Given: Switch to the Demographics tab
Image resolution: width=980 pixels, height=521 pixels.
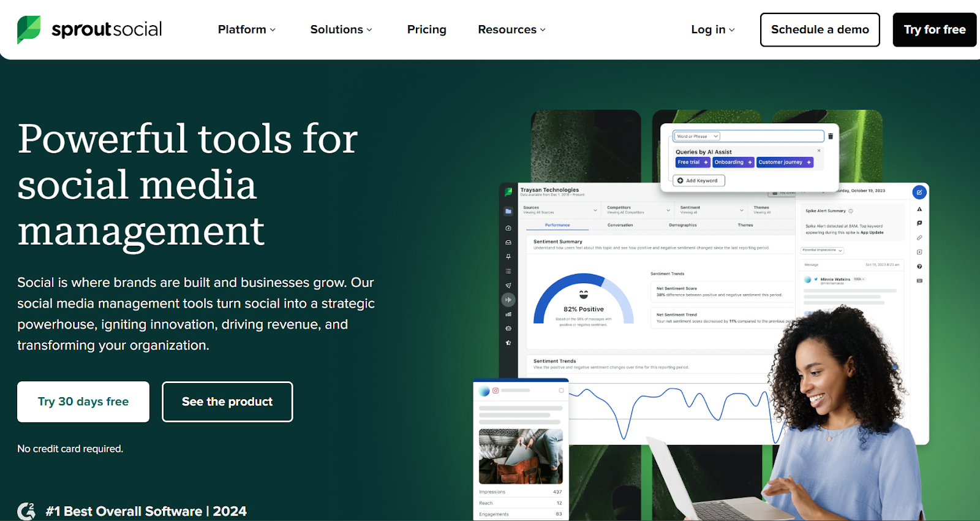Looking at the screenshot, I should tap(683, 225).
